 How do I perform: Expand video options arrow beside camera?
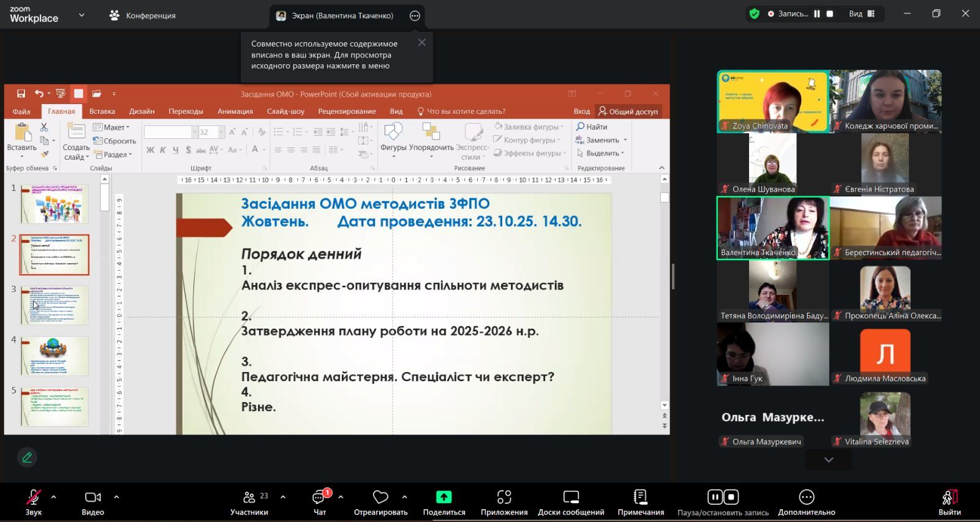pos(116,497)
